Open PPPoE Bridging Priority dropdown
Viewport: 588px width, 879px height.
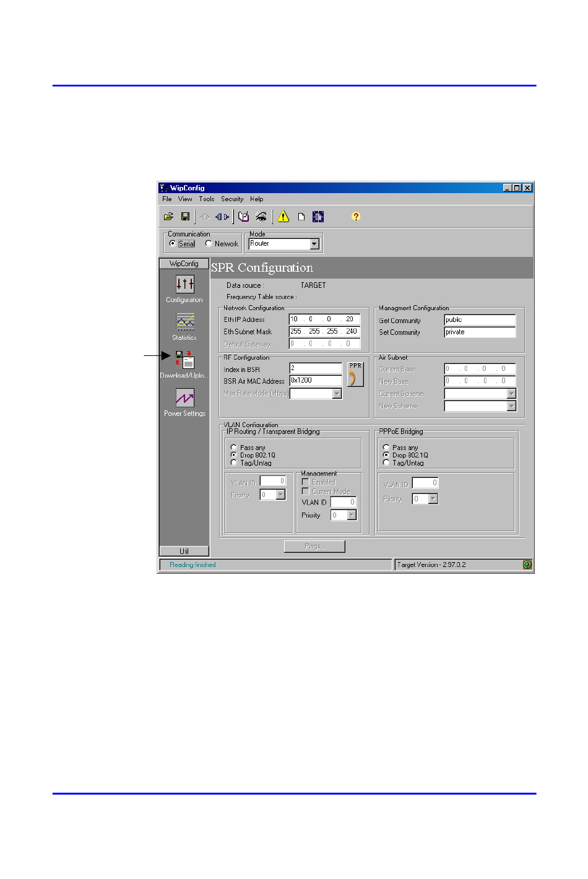click(433, 499)
